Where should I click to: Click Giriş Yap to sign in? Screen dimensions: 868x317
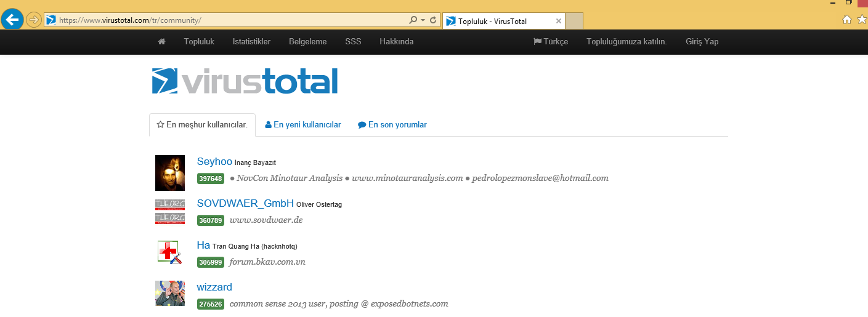702,42
